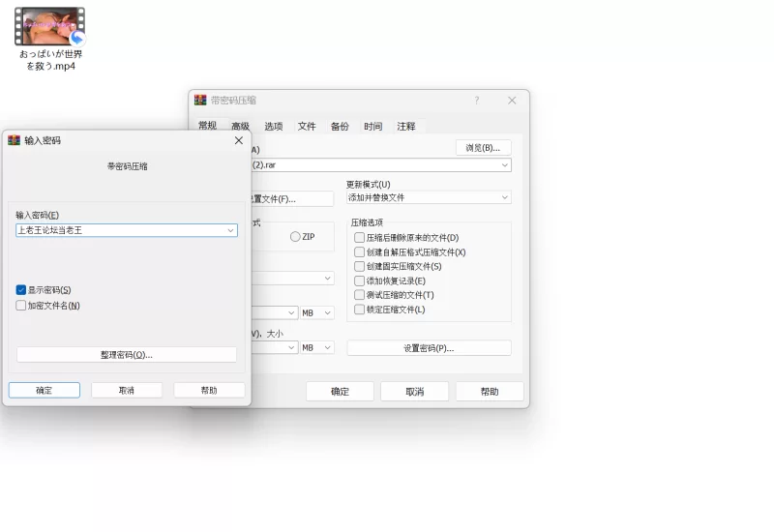774x532 pixels.
Task: Expand the password history dropdown arrow
Action: [x=230, y=230]
